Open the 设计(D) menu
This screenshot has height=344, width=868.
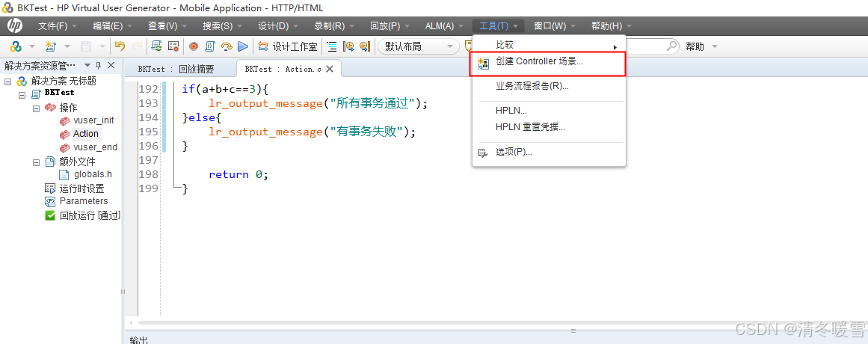[278, 25]
